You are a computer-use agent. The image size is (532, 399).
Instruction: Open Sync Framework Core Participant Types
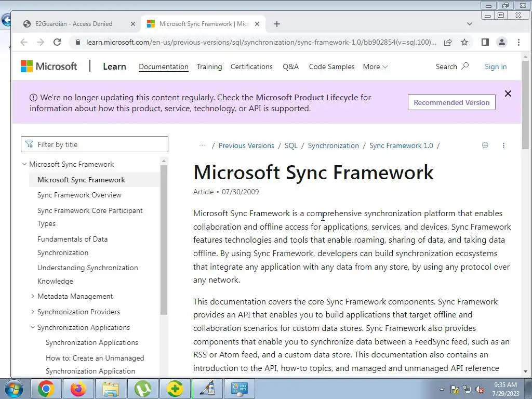coord(90,217)
